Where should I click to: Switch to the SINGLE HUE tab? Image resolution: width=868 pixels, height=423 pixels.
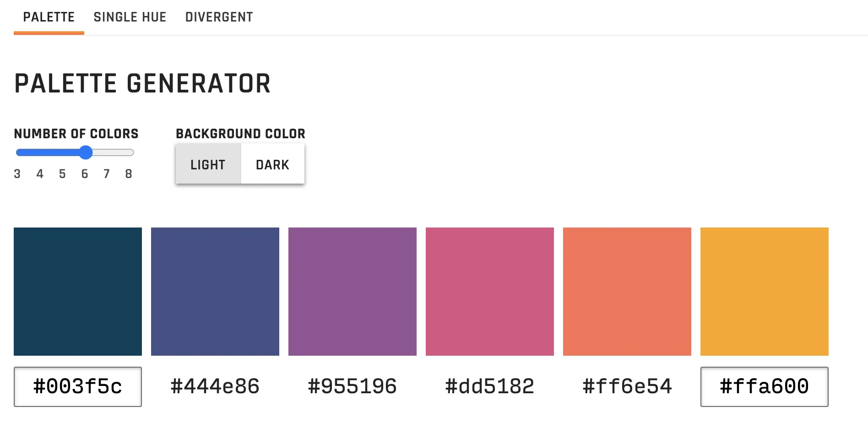[x=130, y=17]
